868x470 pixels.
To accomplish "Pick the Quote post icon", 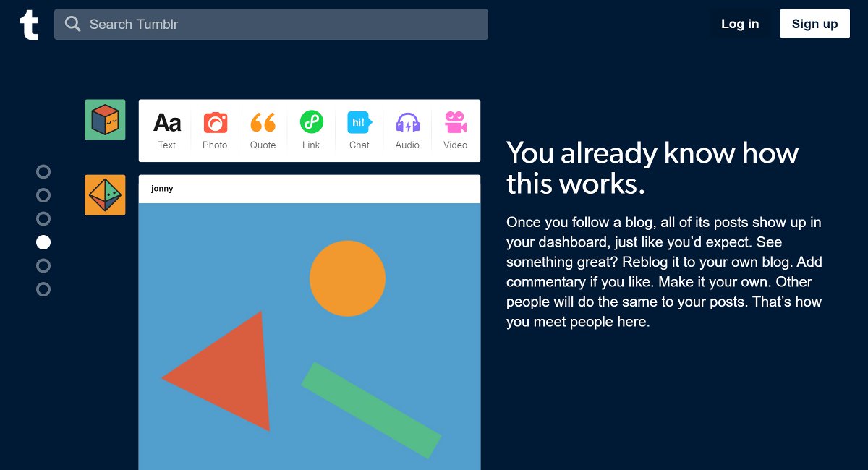I will click(x=263, y=123).
